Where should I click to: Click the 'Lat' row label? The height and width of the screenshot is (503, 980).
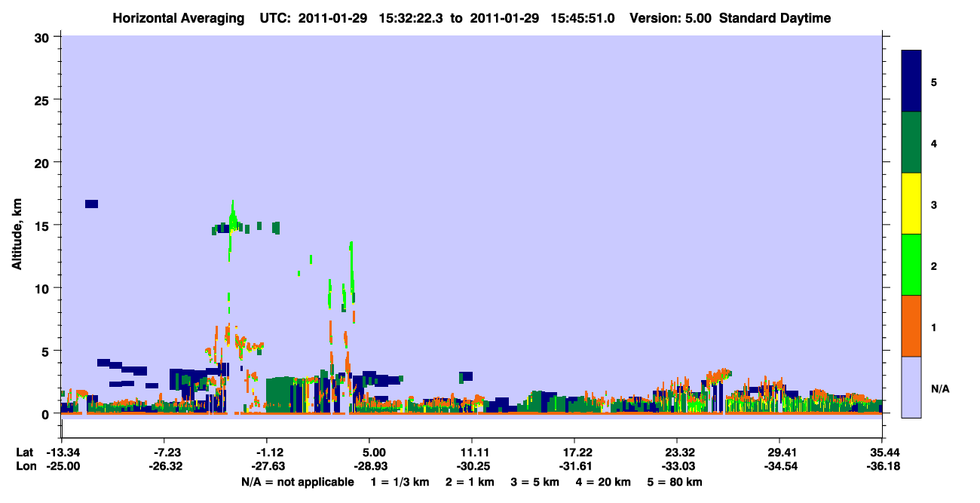[25, 452]
